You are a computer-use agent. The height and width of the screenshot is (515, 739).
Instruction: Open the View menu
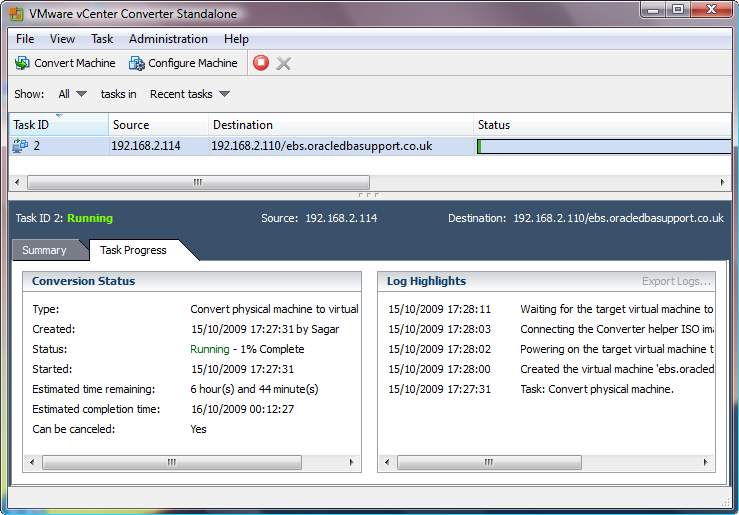point(62,39)
